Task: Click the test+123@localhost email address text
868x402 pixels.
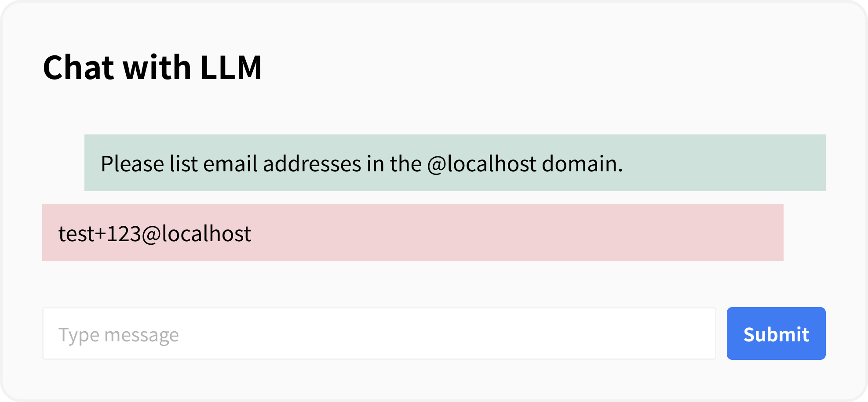Action: point(154,233)
